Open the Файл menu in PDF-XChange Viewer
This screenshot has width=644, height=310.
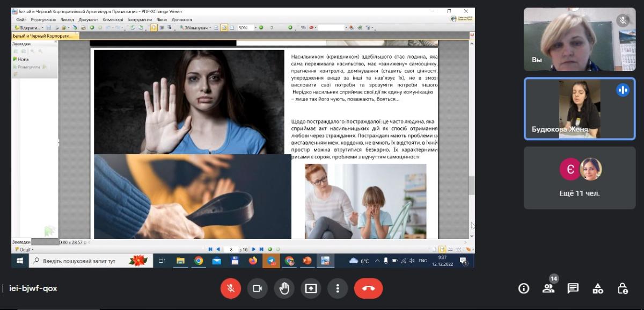pyautogui.click(x=21, y=19)
